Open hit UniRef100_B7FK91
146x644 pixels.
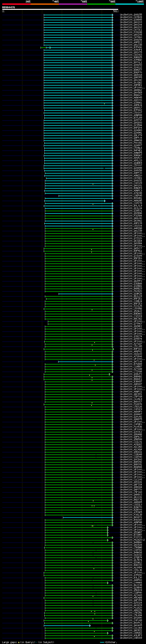[x=131, y=48]
